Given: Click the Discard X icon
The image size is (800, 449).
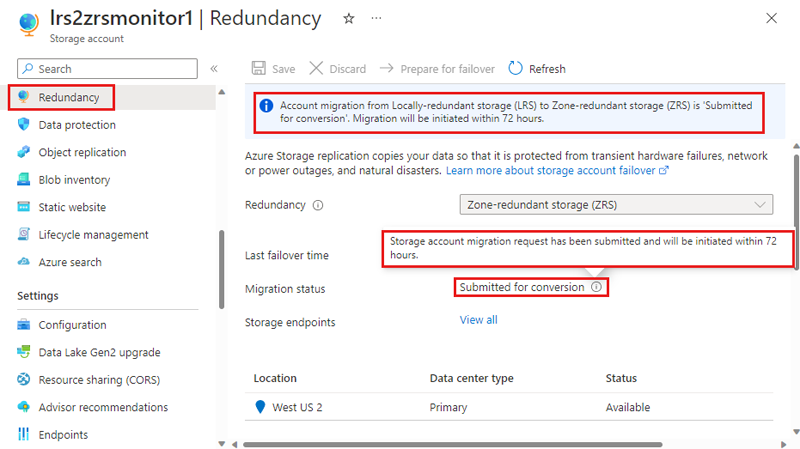Looking at the screenshot, I should tap(316, 68).
